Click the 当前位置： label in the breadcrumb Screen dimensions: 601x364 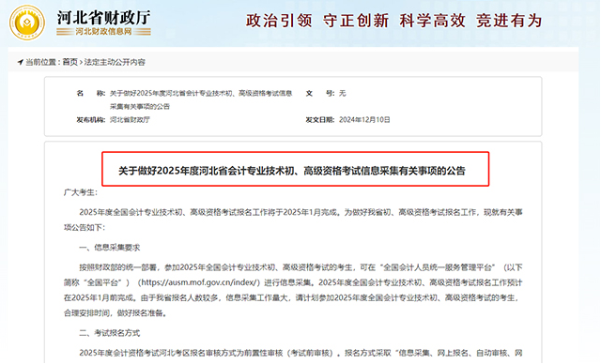coord(43,62)
